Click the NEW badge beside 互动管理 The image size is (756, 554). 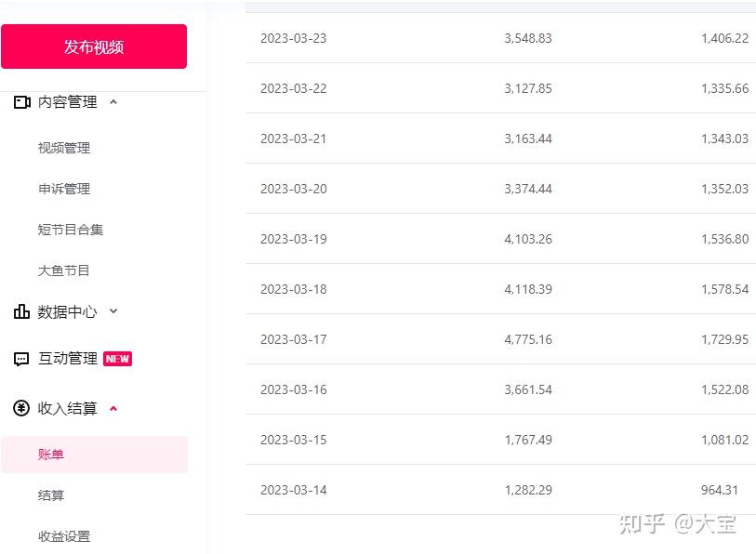click(117, 359)
